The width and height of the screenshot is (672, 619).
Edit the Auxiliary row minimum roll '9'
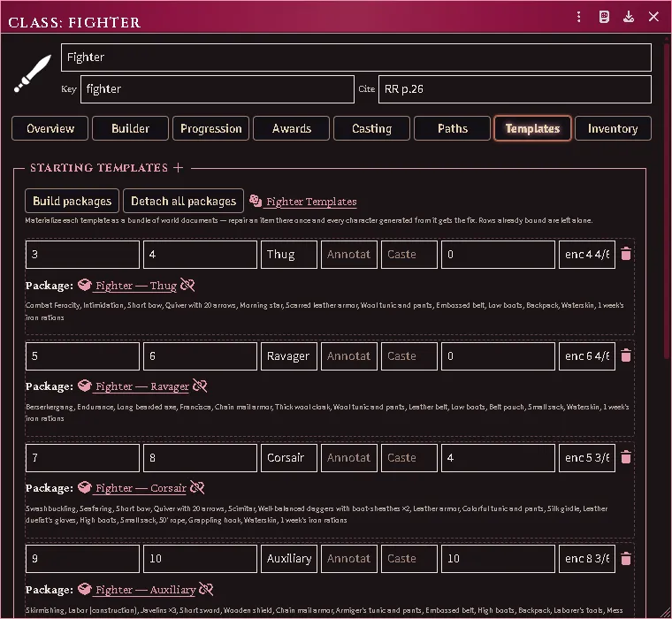click(82, 559)
